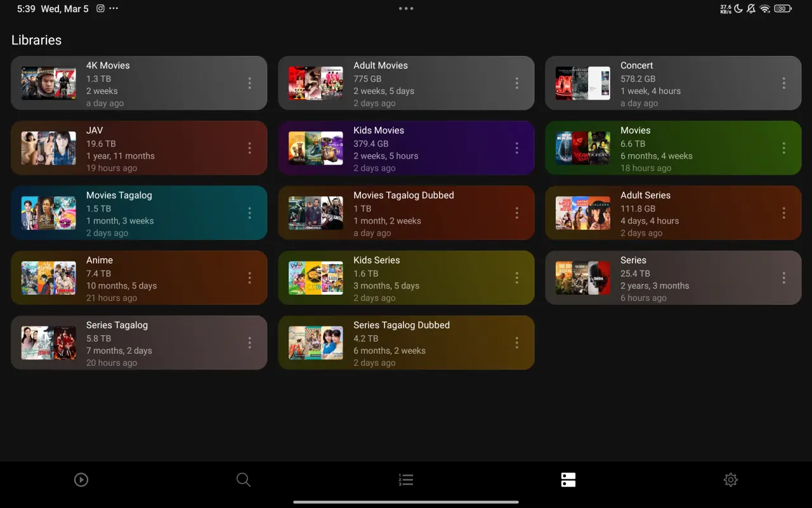
Task: Open the Series library three-dot menu
Action: click(783, 277)
